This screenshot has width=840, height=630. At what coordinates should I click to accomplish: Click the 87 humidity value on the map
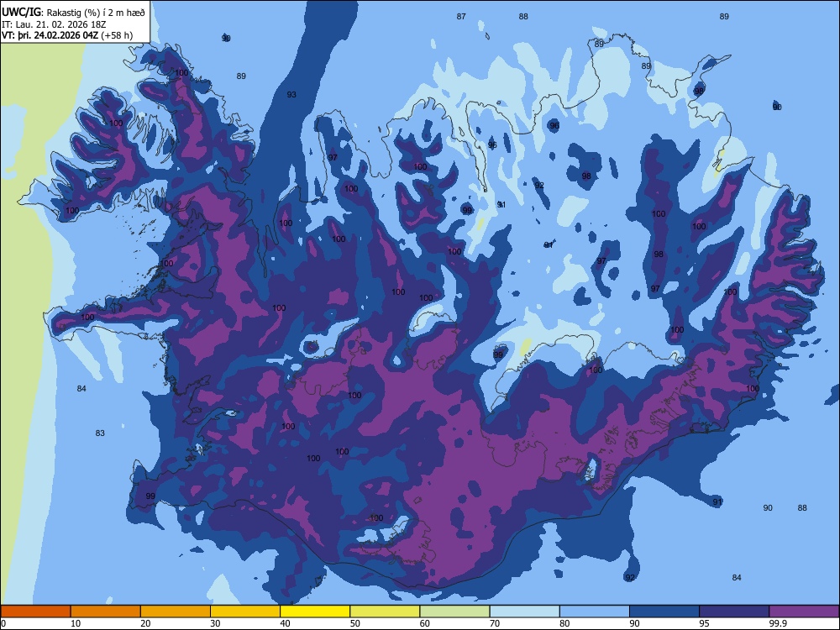[461, 17]
